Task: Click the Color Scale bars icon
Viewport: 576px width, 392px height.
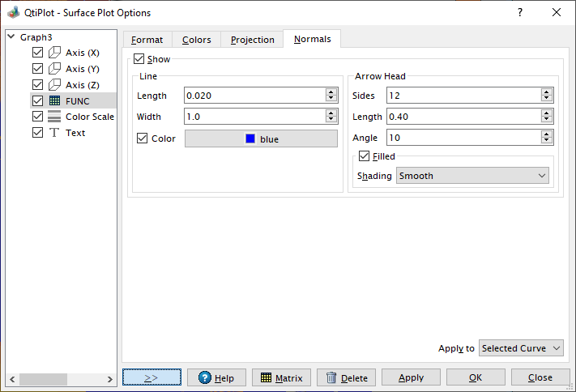Action: tap(54, 117)
